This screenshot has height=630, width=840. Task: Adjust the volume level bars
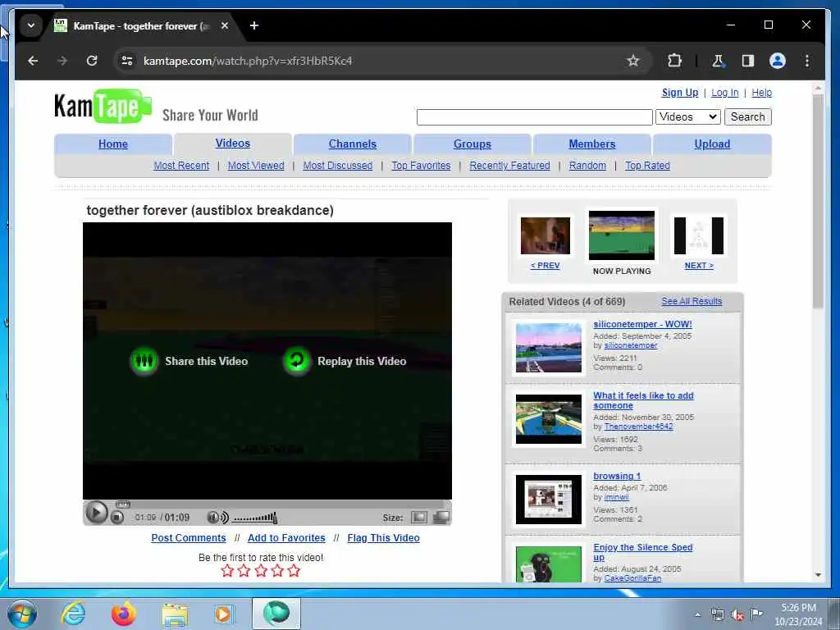[x=255, y=518]
